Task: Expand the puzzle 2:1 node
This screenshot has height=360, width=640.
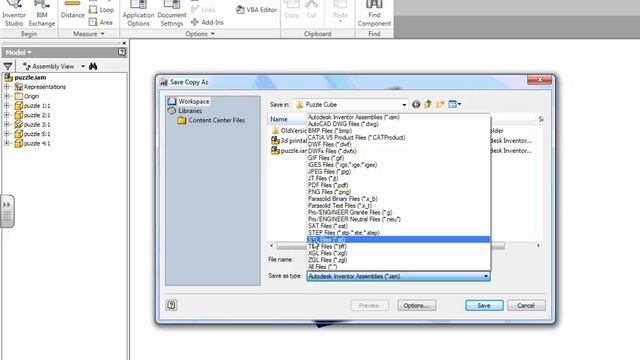Action: (x=7, y=115)
